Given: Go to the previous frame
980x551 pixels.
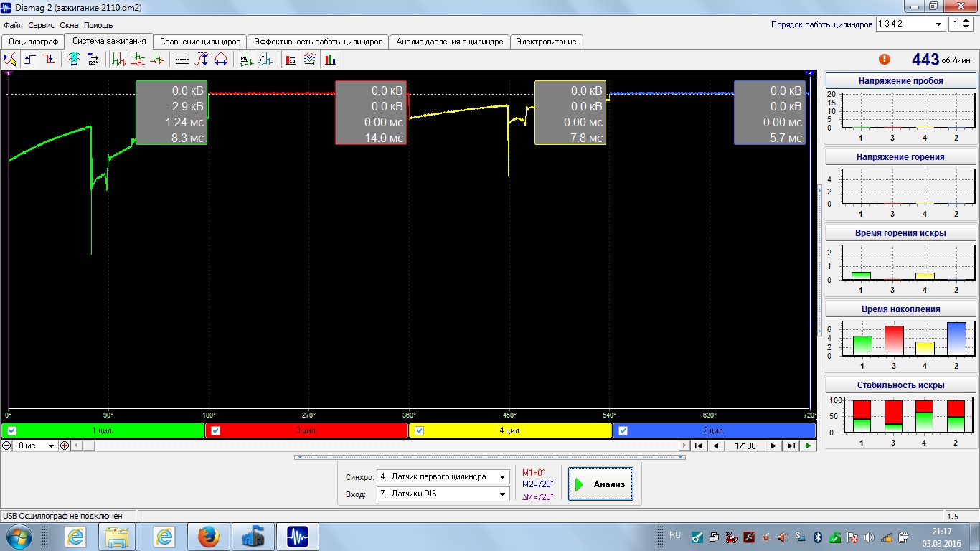Looking at the screenshot, I should (715, 446).
